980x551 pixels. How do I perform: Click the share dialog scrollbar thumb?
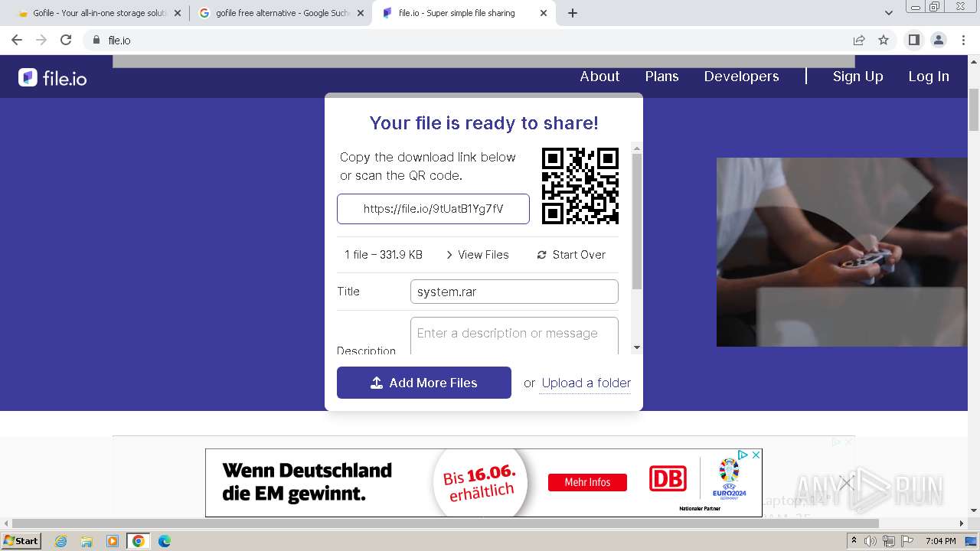(x=637, y=221)
